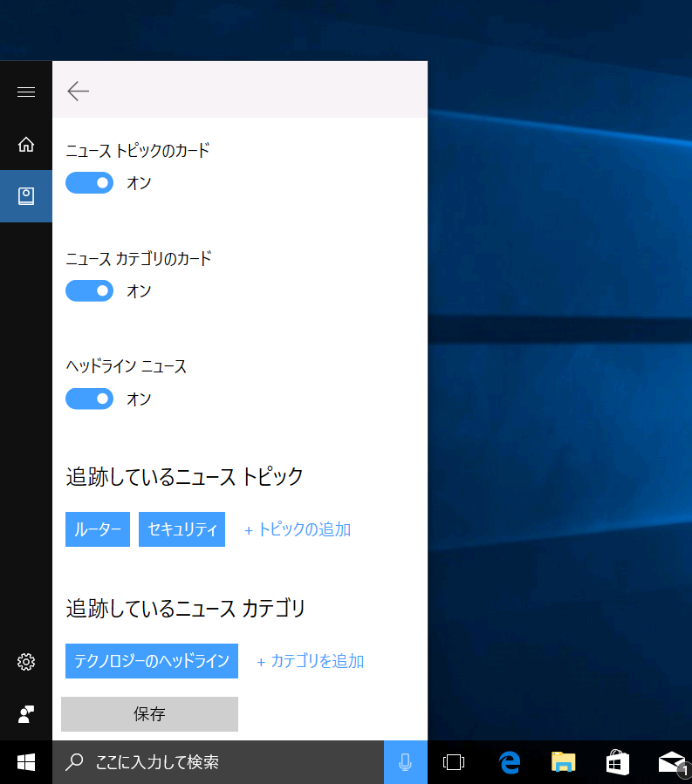The width and height of the screenshot is (692, 784).
Task: Open the feedback icon in sidebar
Action: (26, 714)
